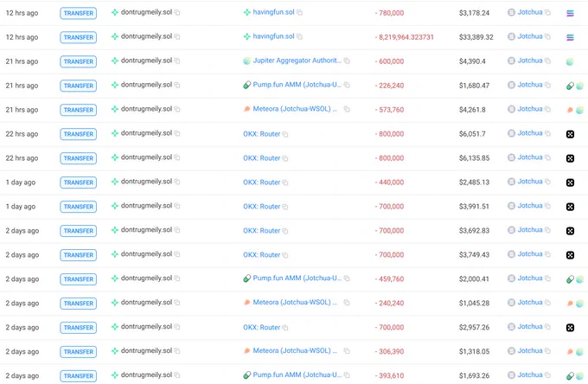Copy Jupiter Aggregator Authority address
The width and height of the screenshot is (588, 384).
(x=347, y=61)
